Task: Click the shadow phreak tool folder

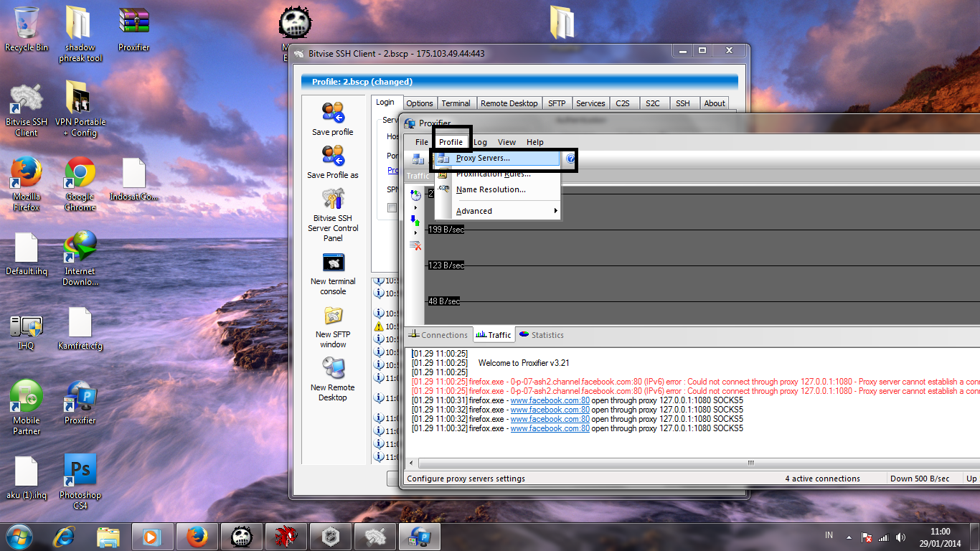Action: pos(80,34)
